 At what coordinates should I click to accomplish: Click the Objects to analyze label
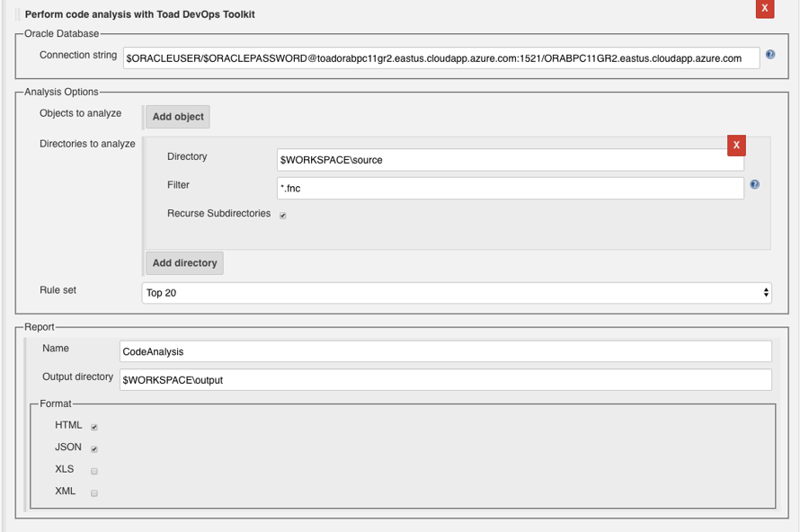[81, 113]
